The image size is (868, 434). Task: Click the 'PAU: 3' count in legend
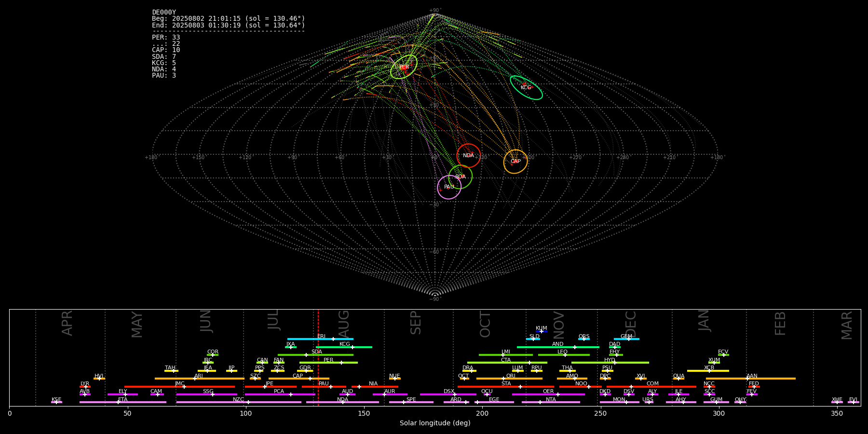[164, 76]
